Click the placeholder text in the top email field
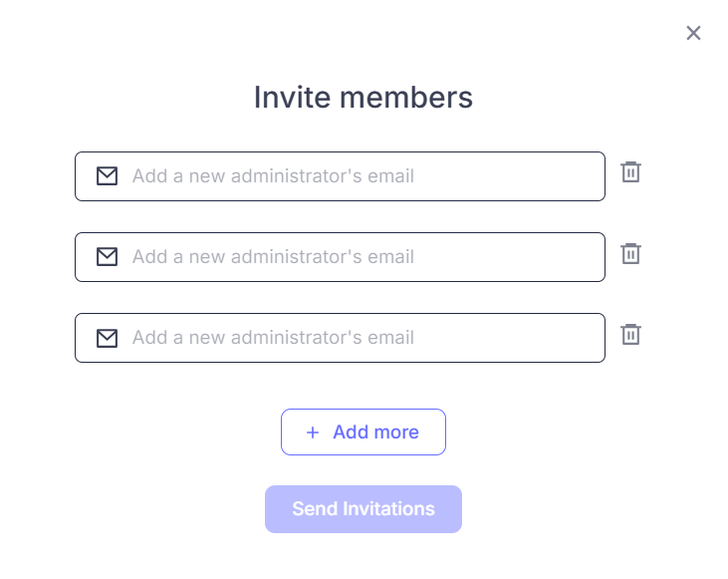The image size is (728, 579). [x=273, y=176]
